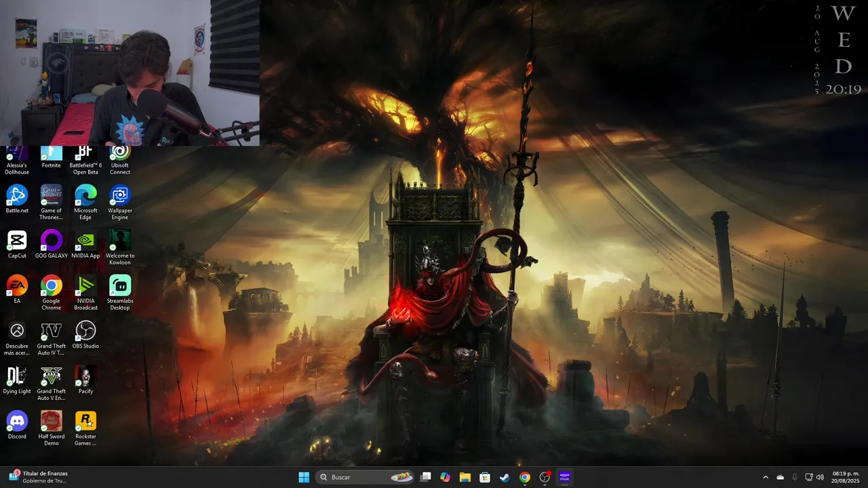
Task: Open NVIDIA Broadcast desktop icon
Action: pos(85,293)
